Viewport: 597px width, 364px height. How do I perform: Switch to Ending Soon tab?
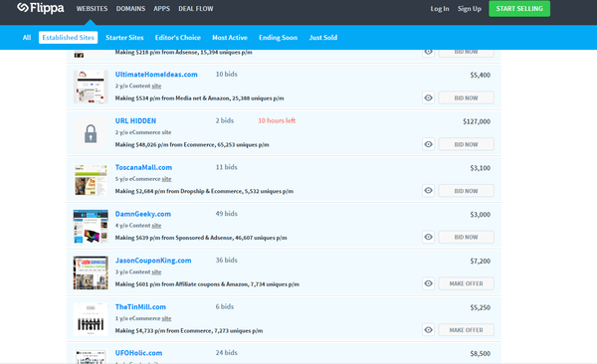[278, 38]
